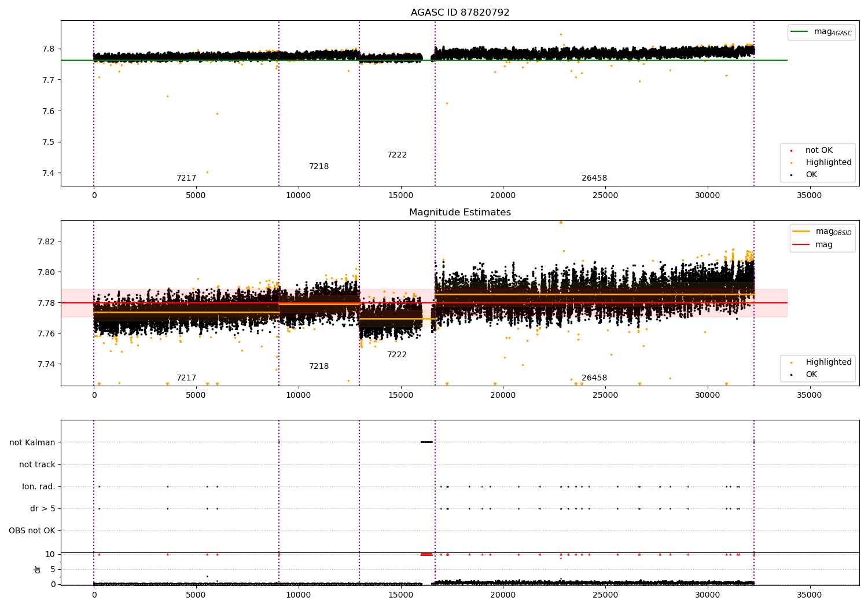868x608 pixels.
Task: Click obsid label 26458 in Magnitude Estimates plot
Action: [x=594, y=378]
